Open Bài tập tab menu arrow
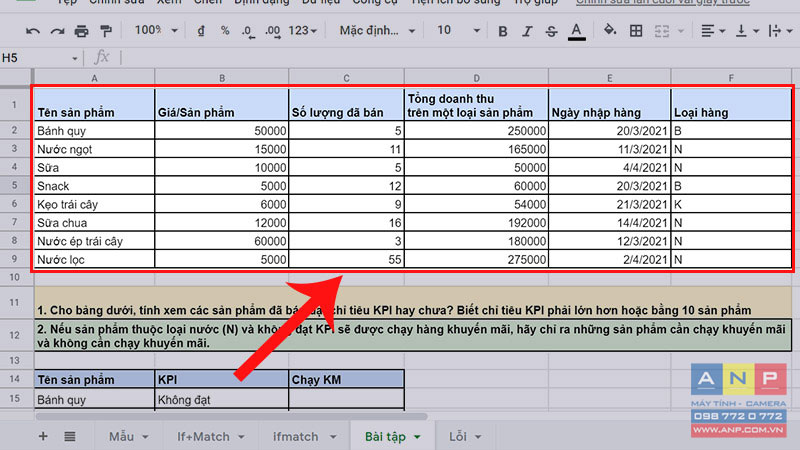Viewport: 800px width, 450px height. pyautogui.click(x=417, y=437)
